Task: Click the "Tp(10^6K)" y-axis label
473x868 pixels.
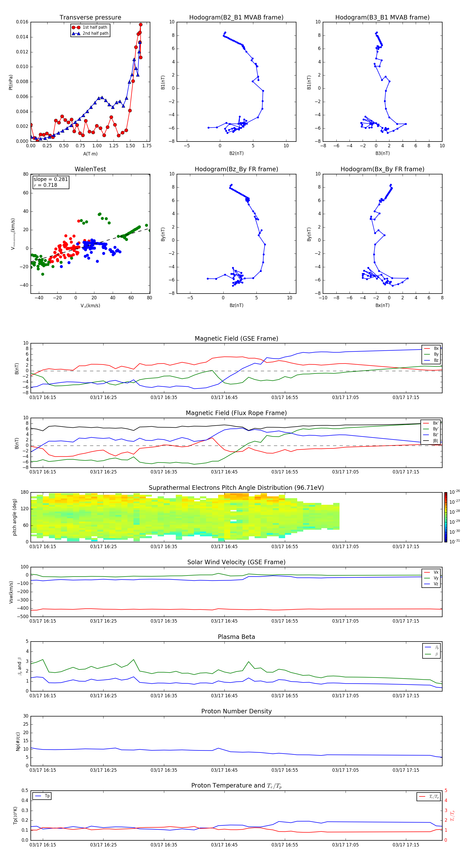Action: (15, 816)
